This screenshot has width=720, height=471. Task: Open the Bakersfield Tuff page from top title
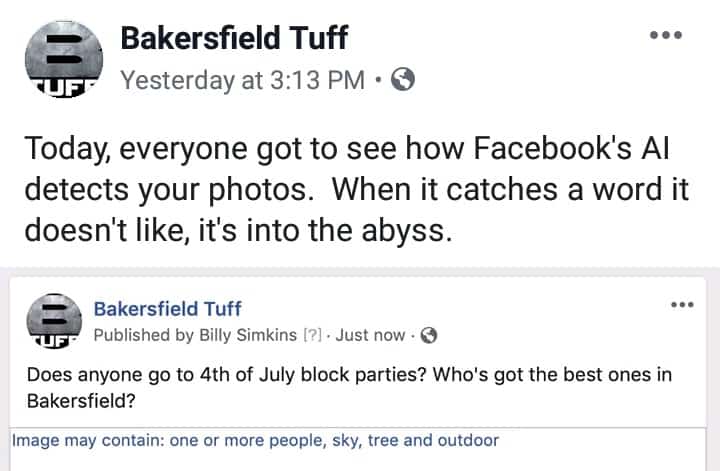coord(234,38)
